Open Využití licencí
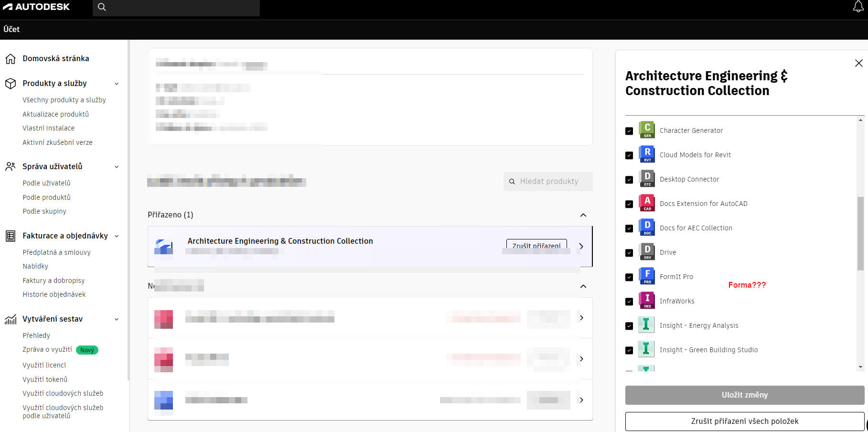This screenshot has width=868, height=432. [44, 365]
